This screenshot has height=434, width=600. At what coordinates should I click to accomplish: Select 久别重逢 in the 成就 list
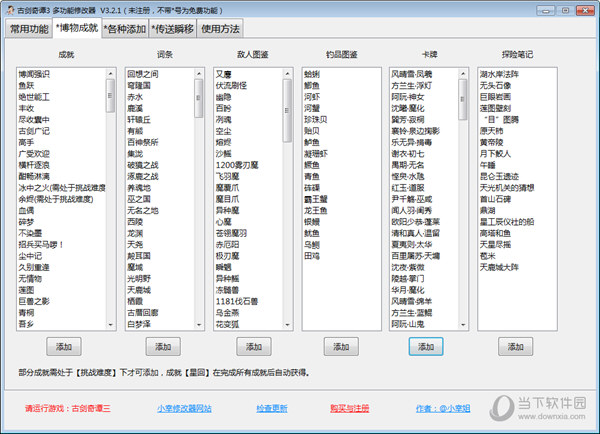pos(34,267)
